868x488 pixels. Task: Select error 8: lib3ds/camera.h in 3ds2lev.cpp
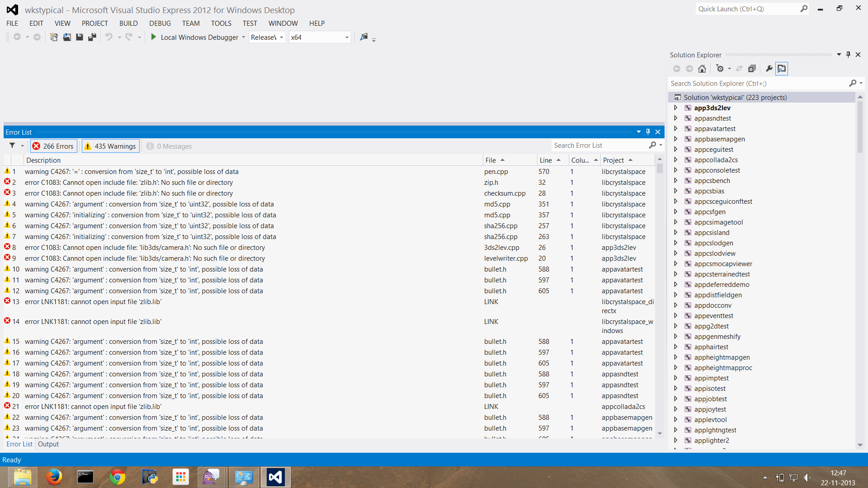pyautogui.click(x=329, y=247)
